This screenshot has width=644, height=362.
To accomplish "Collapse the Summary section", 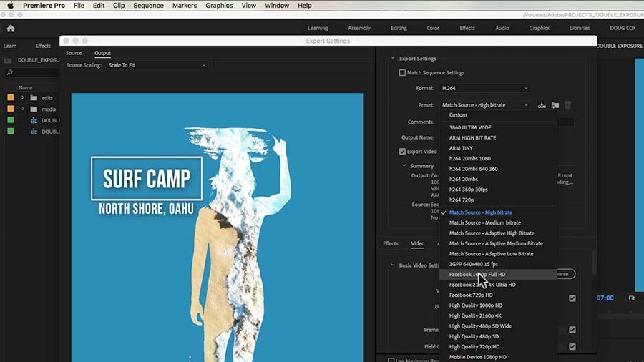I will tap(404, 166).
